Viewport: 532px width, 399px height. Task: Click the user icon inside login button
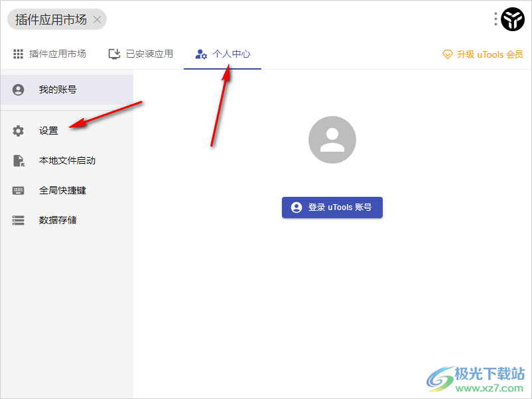297,207
